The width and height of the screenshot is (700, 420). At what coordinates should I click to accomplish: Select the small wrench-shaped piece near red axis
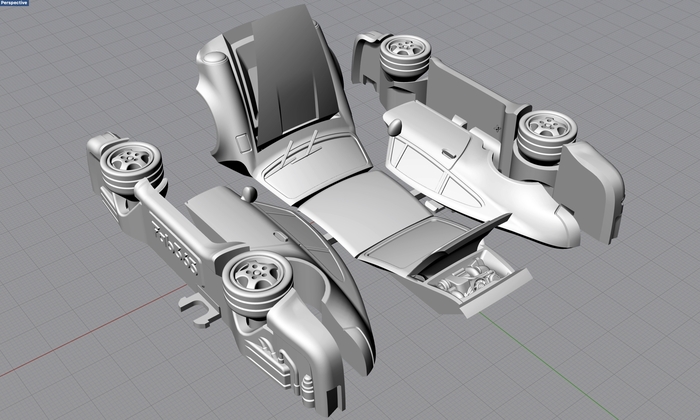coord(198,310)
